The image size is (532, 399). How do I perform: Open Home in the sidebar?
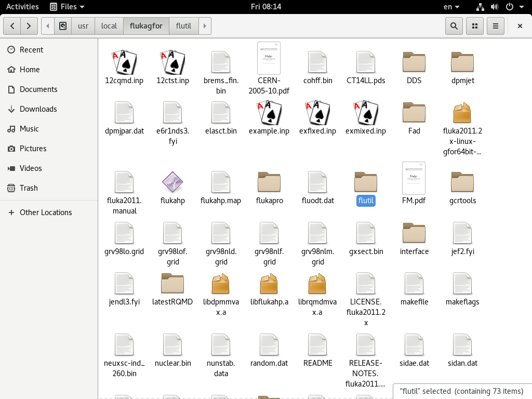[49, 70]
